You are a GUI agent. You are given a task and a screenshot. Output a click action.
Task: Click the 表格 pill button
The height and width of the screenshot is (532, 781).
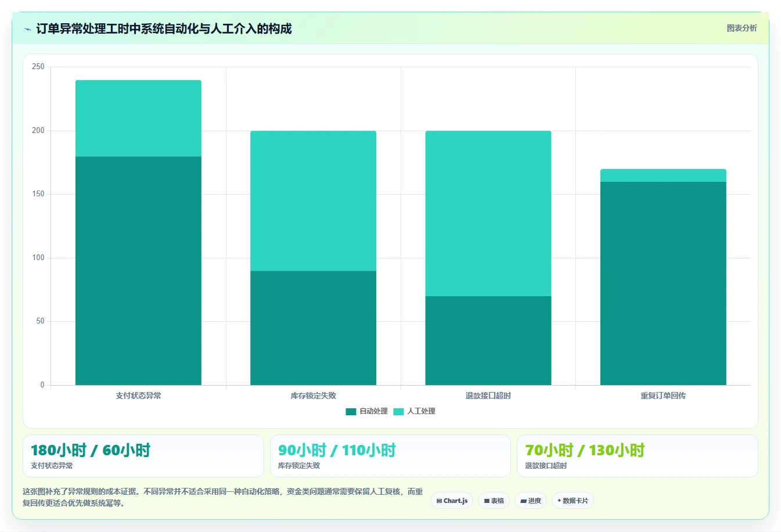[494, 501]
